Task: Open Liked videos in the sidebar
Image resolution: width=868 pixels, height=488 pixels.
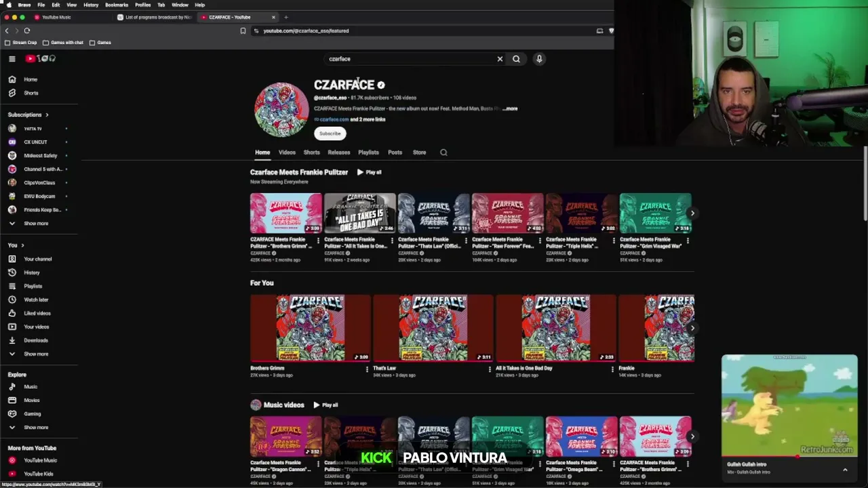Action: click(39, 313)
